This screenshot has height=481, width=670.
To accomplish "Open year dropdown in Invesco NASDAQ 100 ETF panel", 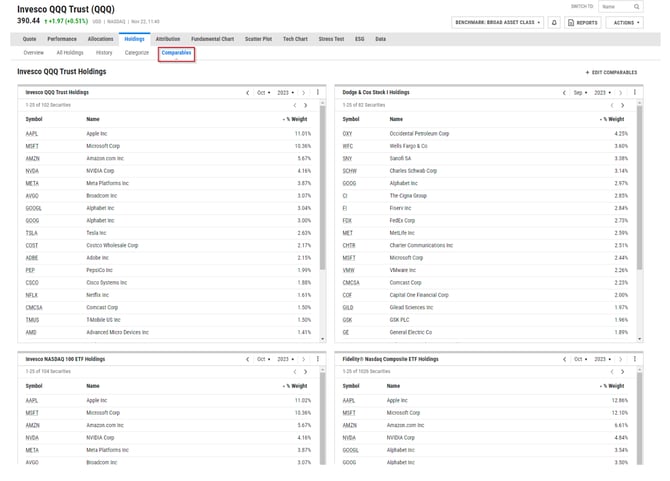I will pos(285,359).
